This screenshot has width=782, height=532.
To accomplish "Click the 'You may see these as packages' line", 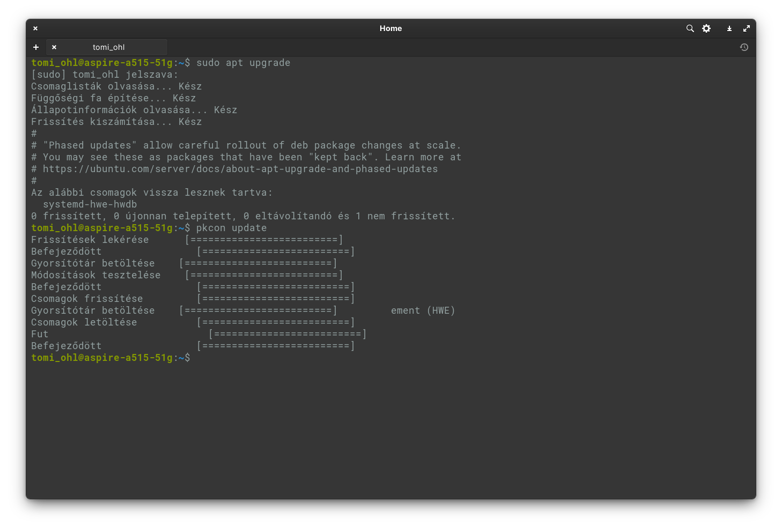I will click(x=246, y=157).
